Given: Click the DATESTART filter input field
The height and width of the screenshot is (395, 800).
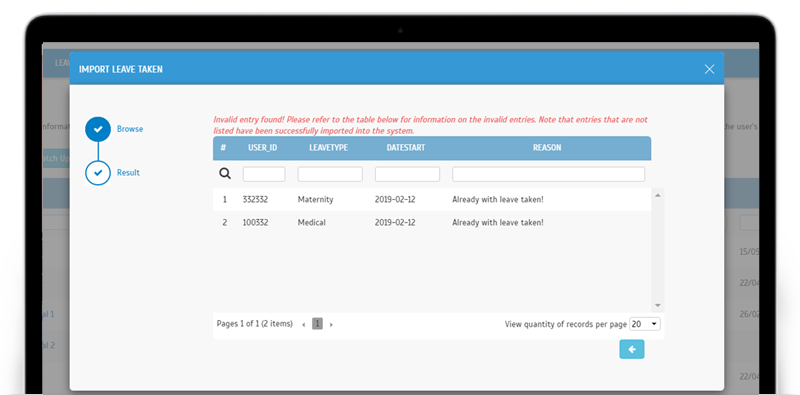Looking at the screenshot, I should [x=407, y=174].
